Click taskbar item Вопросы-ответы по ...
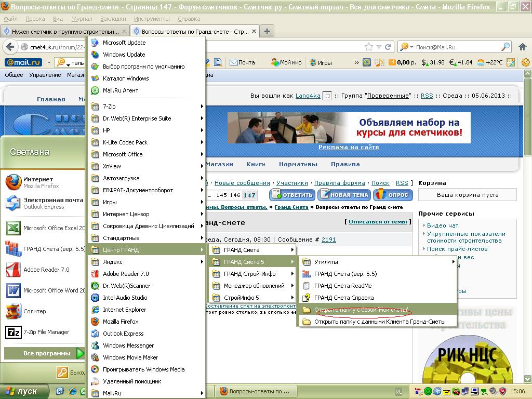The height and width of the screenshot is (399, 532). point(256,391)
